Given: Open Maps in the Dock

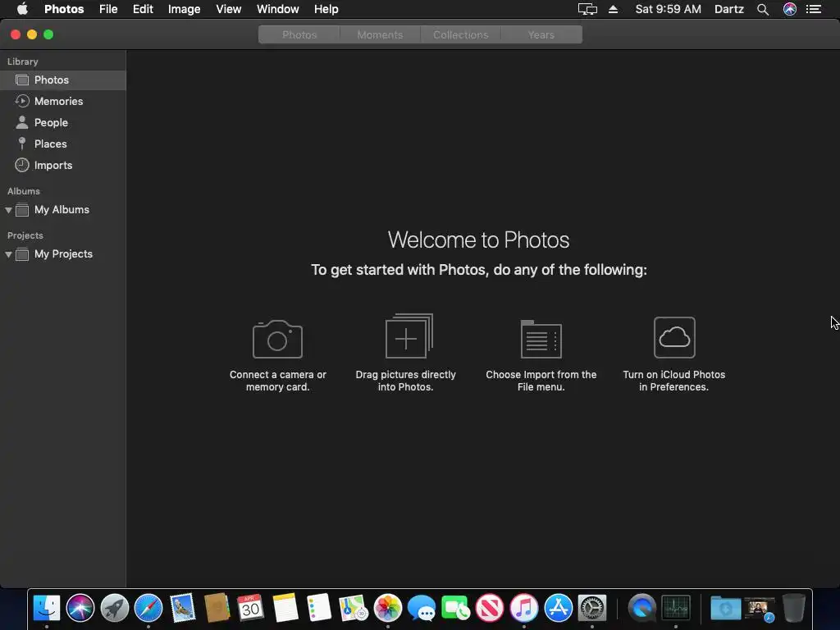Looking at the screenshot, I should click(x=354, y=608).
